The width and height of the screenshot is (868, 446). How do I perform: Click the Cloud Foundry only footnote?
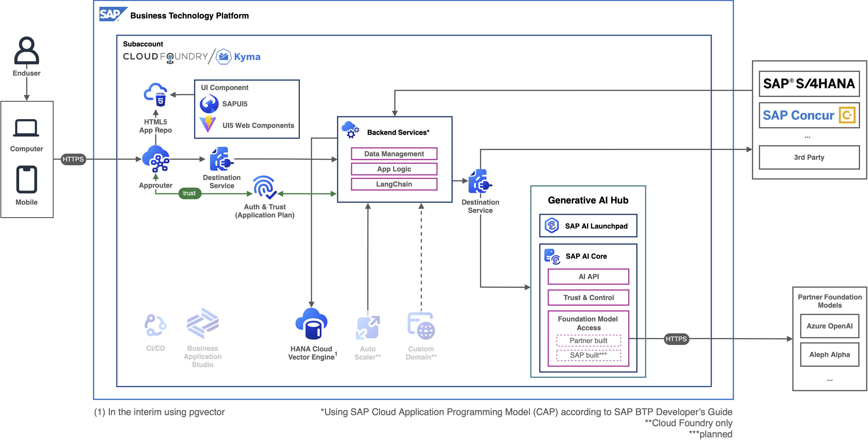pos(688,423)
